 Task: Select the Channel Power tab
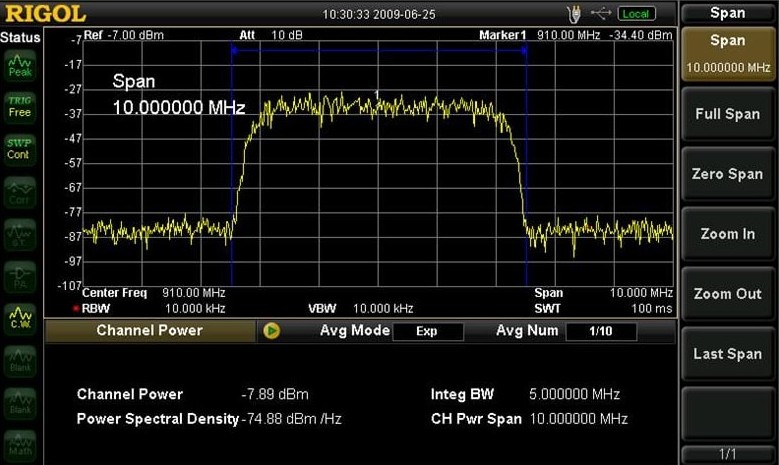point(149,330)
